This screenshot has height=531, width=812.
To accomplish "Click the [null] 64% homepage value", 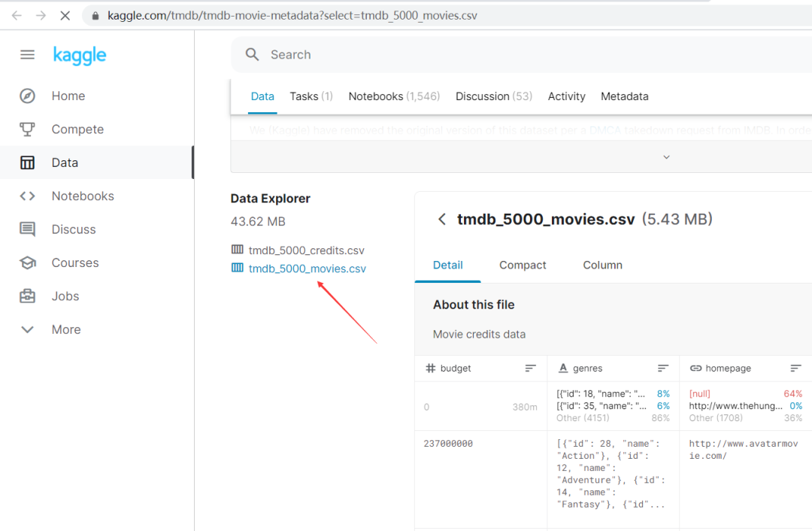I will (746, 393).
